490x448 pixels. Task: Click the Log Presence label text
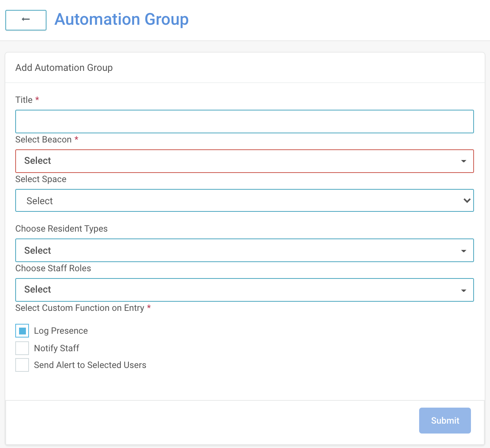pos(61,331)
